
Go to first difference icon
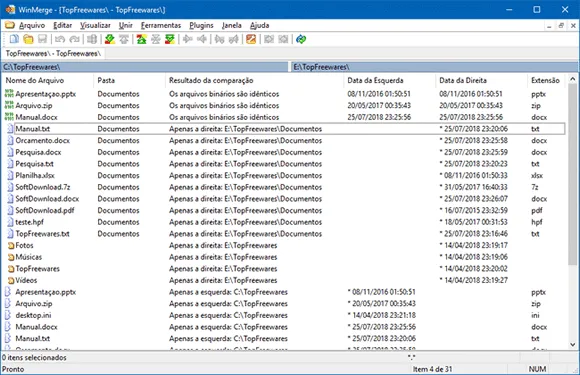141,39
